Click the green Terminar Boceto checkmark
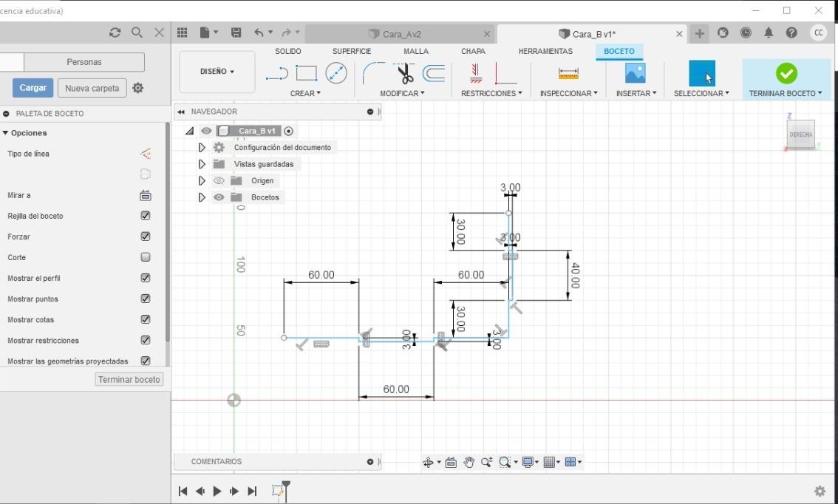The image size is (838, 504). 786,73
